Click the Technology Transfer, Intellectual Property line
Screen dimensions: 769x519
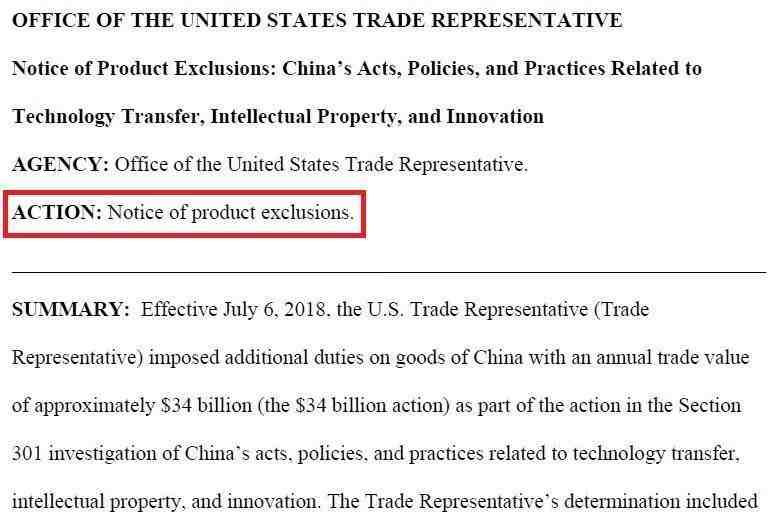[x=278, y=117]
